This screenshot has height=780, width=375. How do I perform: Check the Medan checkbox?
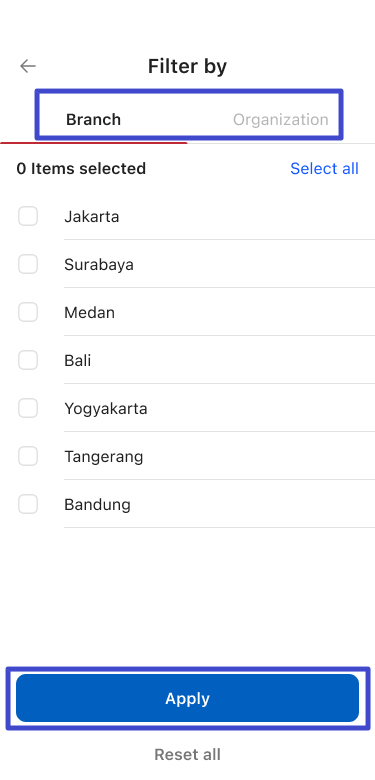pos(28,312)
